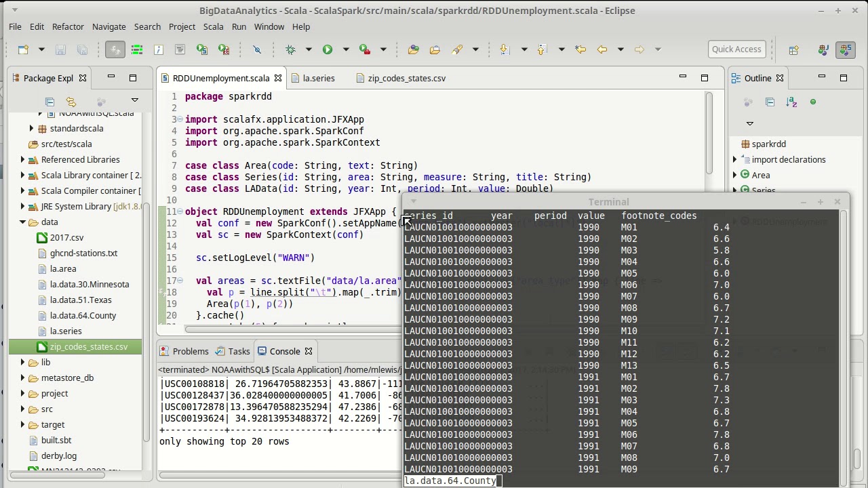
Task: Expand the metastore_db folder
Action: [23, 378]
